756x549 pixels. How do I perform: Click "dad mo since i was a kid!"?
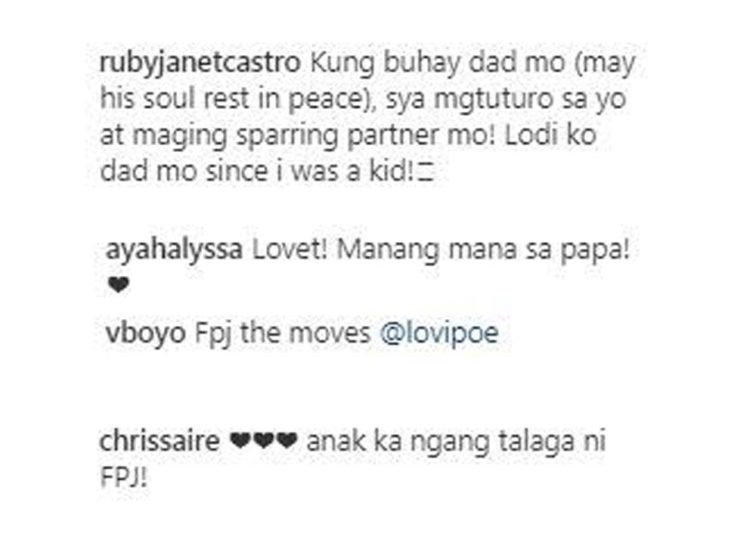point(256,172)
